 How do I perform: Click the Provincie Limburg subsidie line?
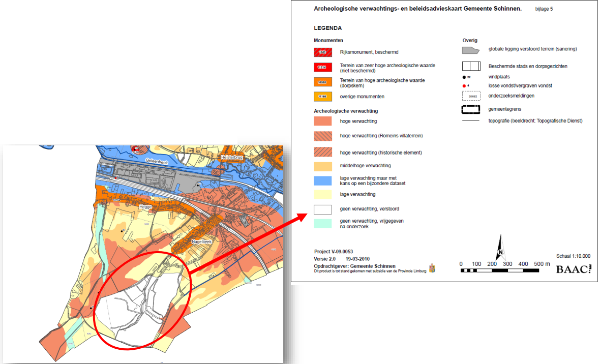pos(370,271)
